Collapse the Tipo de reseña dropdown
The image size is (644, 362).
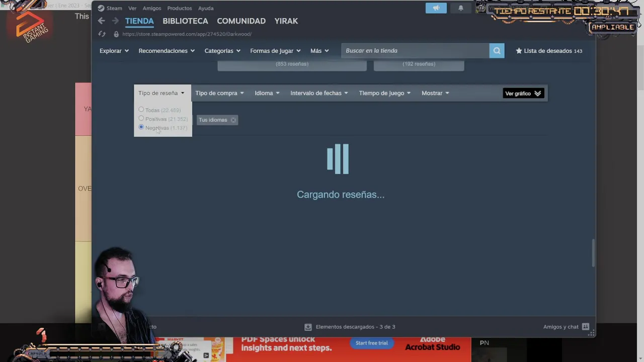click(162, 93)
